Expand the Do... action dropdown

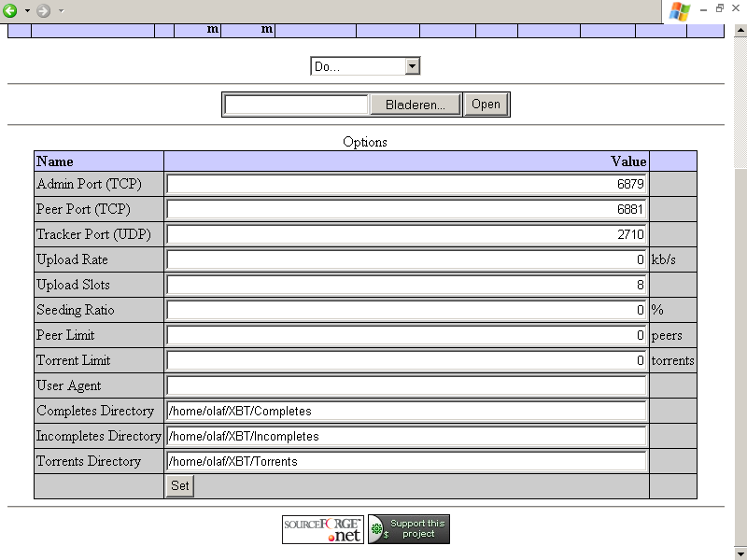365,66
